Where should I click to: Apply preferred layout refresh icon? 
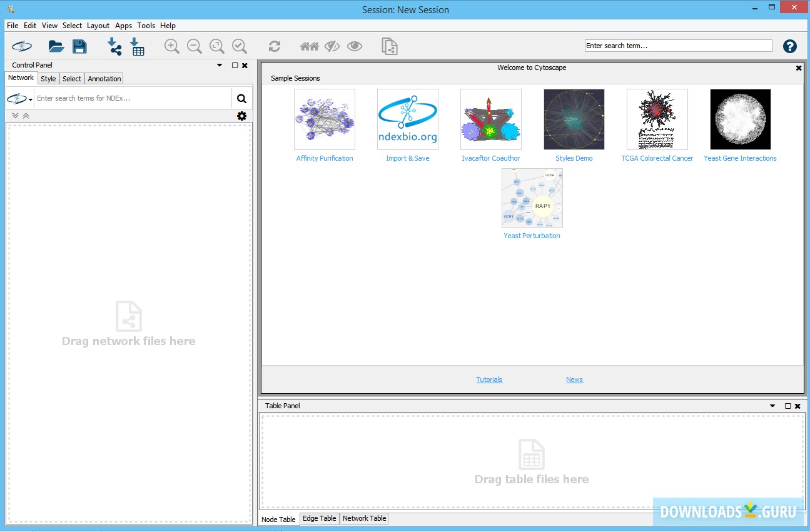(x=275, y=46)
